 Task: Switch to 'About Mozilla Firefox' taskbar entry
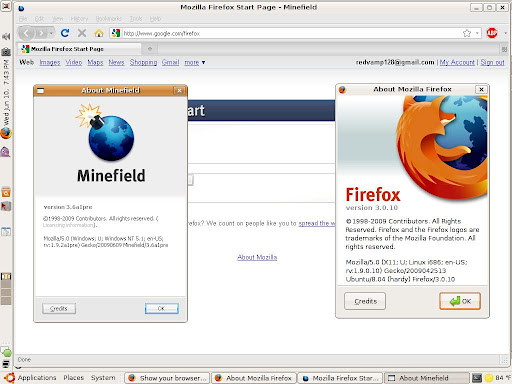pos(254,378)
